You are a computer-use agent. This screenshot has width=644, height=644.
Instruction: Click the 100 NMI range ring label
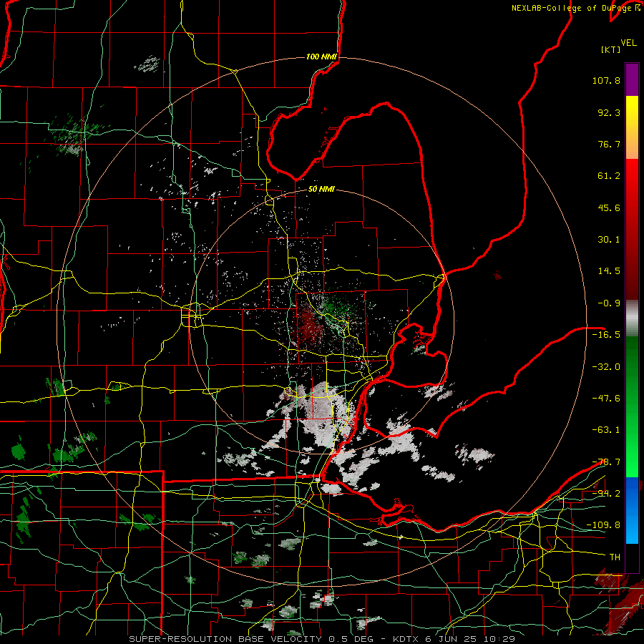[321, 57]
